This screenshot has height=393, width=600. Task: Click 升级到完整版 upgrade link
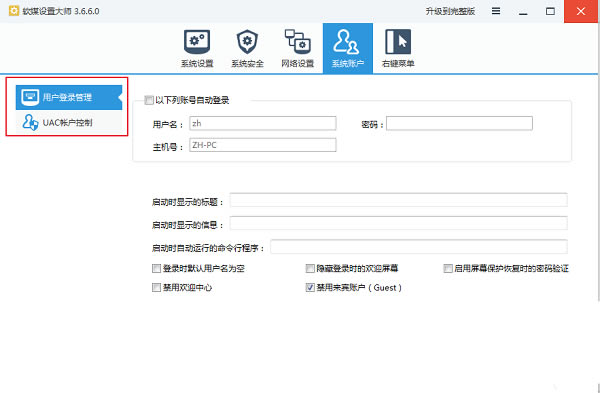click(x=450, y=11)
